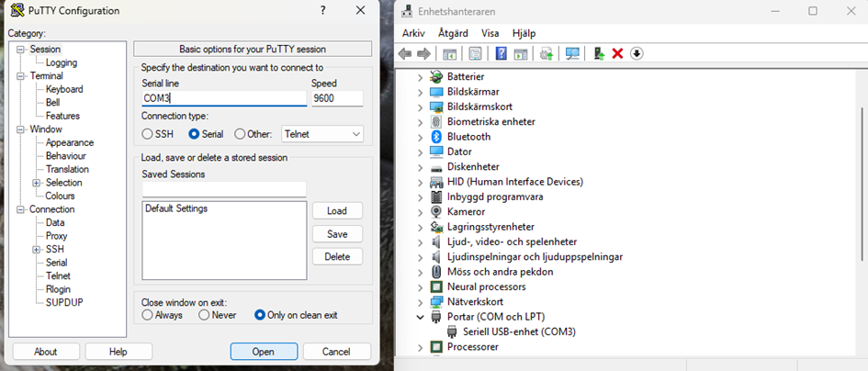Click the Enhetshanteraren vertical scrollbar
The image size is (868, 371).
862,185
